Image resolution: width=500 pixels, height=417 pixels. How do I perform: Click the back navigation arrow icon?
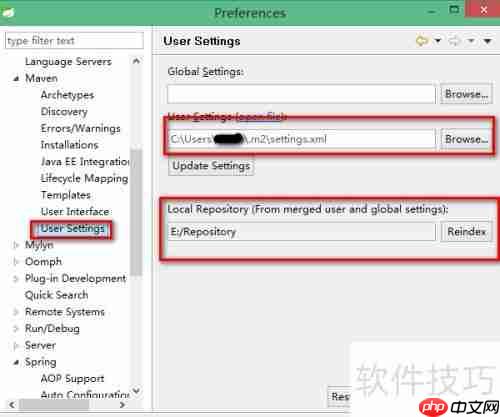(422, 41)
